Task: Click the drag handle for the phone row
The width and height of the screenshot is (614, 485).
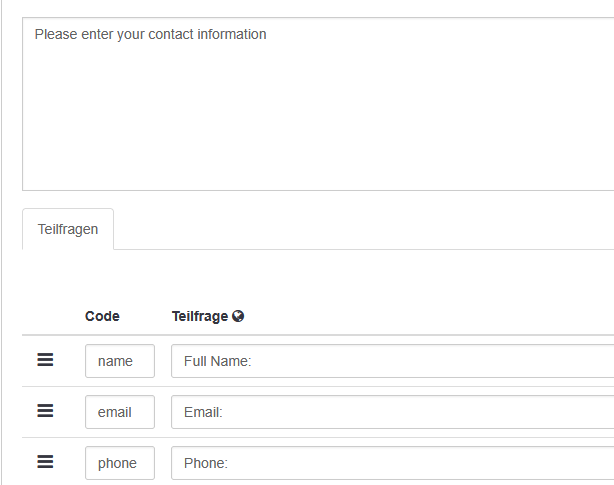Action: click(45, 462)
